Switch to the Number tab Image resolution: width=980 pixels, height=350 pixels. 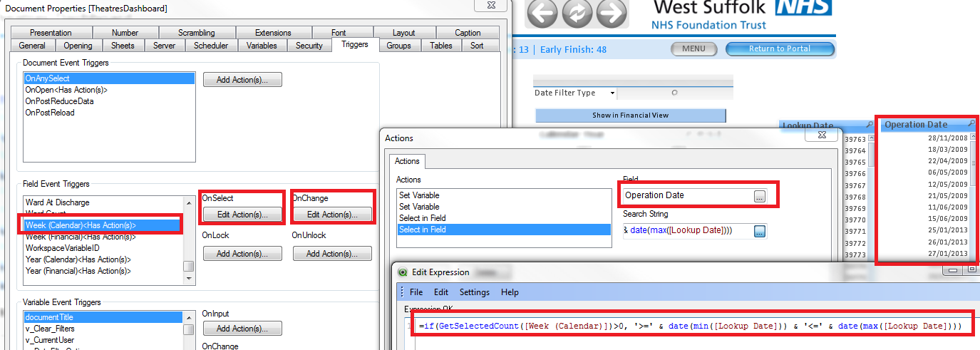125,33
